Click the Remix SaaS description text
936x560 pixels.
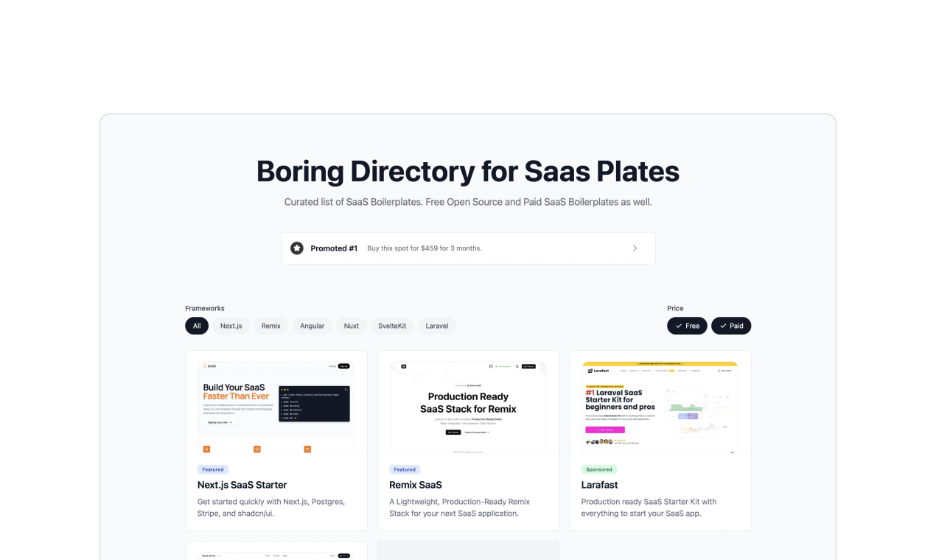[459, 507]
